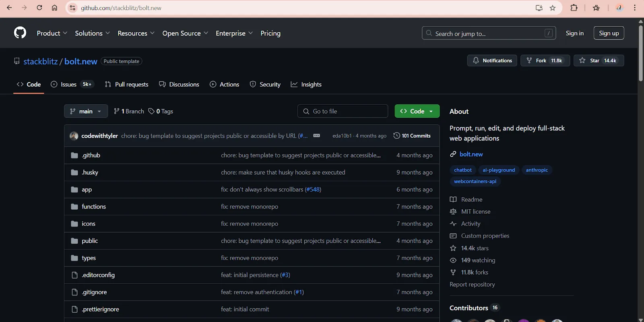Open the .gitignore file
This screenshot has width=644, height=322.
click(94, 292)
